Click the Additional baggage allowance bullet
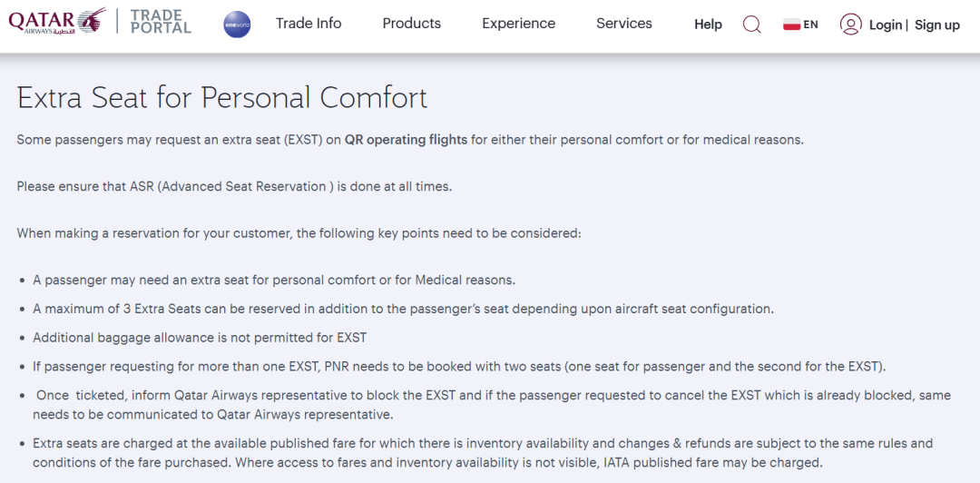The image size is (980, 483). [x=200, y=338]
